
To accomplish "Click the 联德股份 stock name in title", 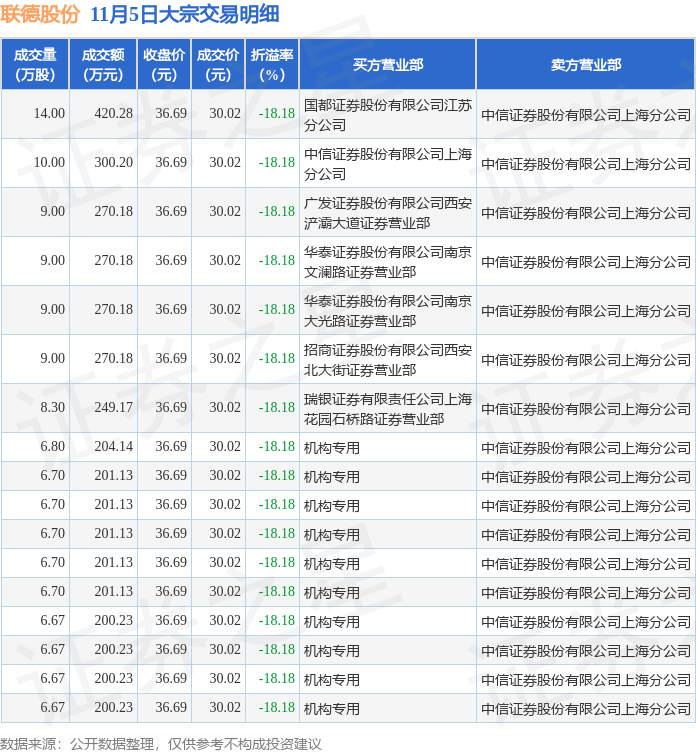I will [40, 14].
